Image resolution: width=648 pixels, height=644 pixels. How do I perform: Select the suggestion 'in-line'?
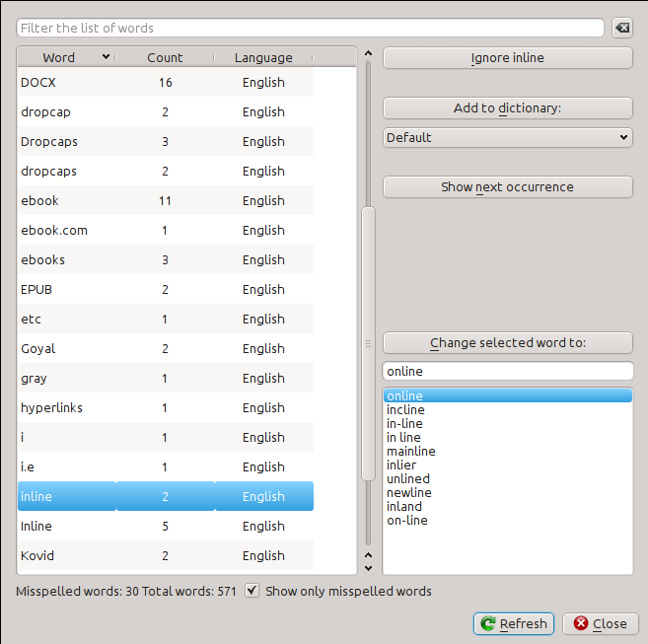pyautogui.click(x=405, y=424)
